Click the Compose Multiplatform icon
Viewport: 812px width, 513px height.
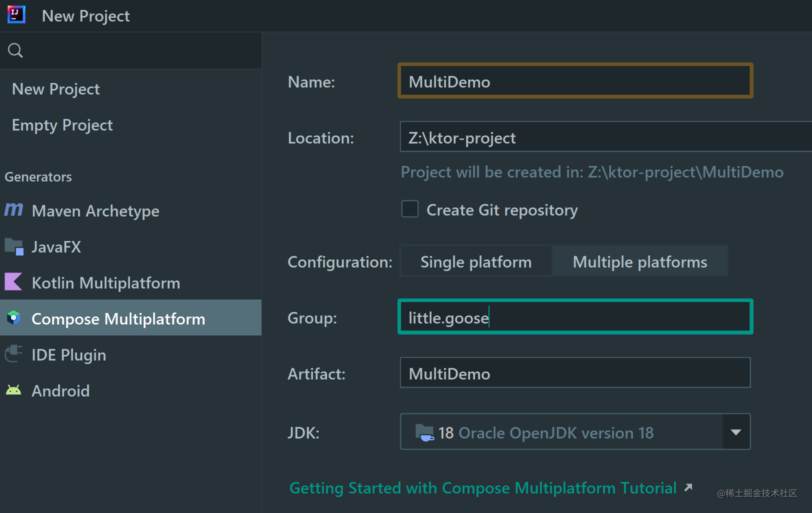[13, 318]
